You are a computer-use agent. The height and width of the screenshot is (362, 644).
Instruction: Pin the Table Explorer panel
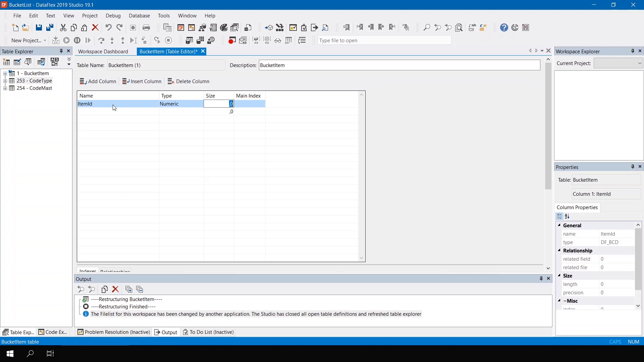click(x=61, y=51)
